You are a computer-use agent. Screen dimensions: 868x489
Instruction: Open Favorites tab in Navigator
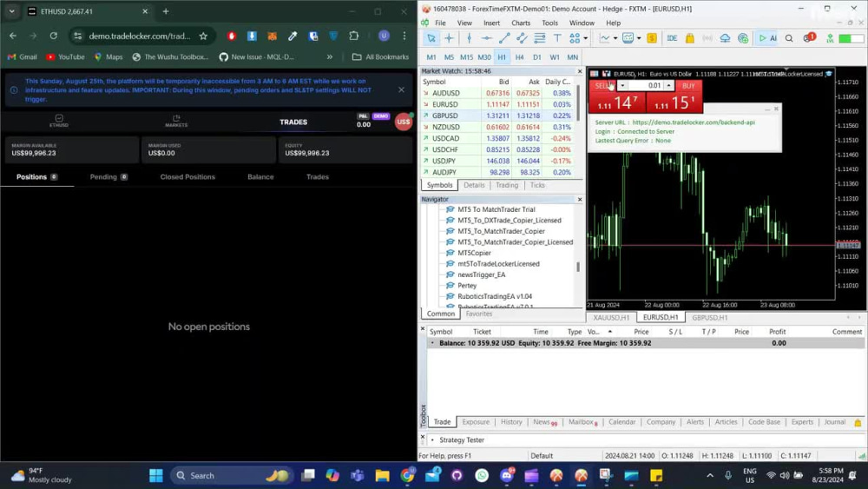click(479, 314)
